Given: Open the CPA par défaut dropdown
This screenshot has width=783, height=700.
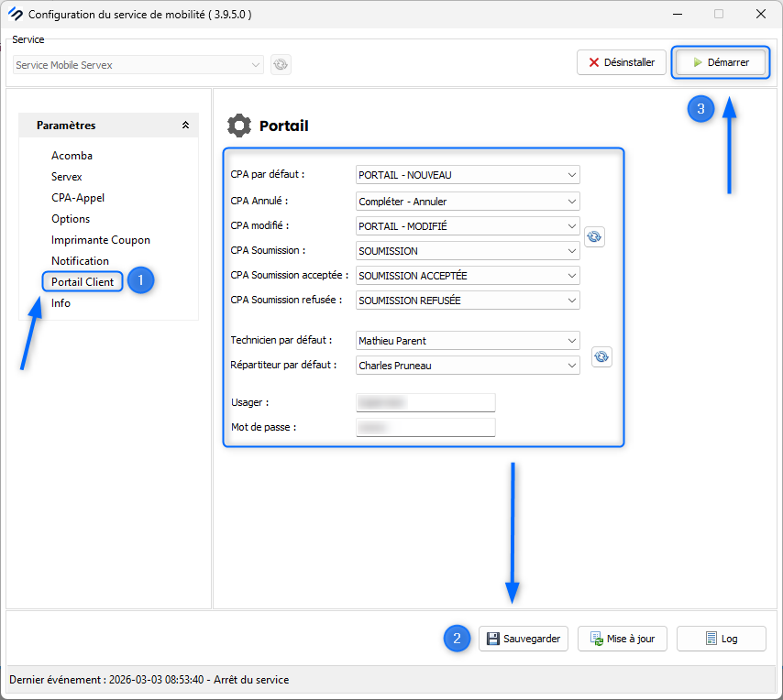Looking at the screenshot, I should pos(468,175).
